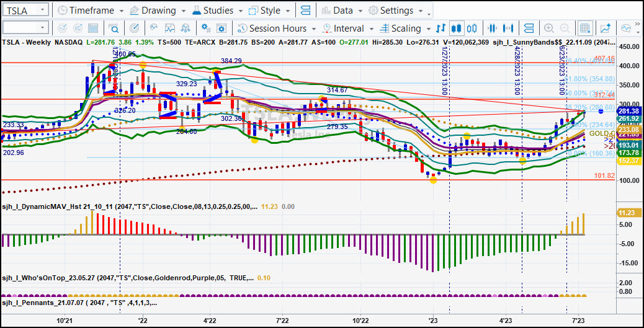The image size is (644, 328).
Task: Click the Style dashed-square icon
Action: pyautogui.click(x=254, y=11)
